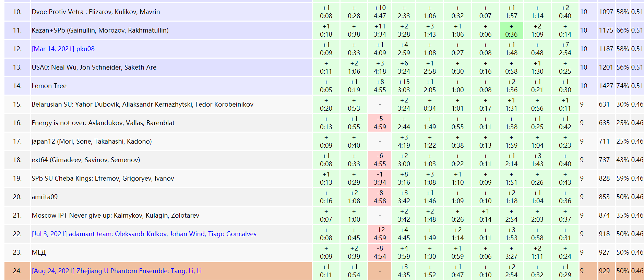Select the USA0: Neal Wu team name
644x280 pixels.
94,67
